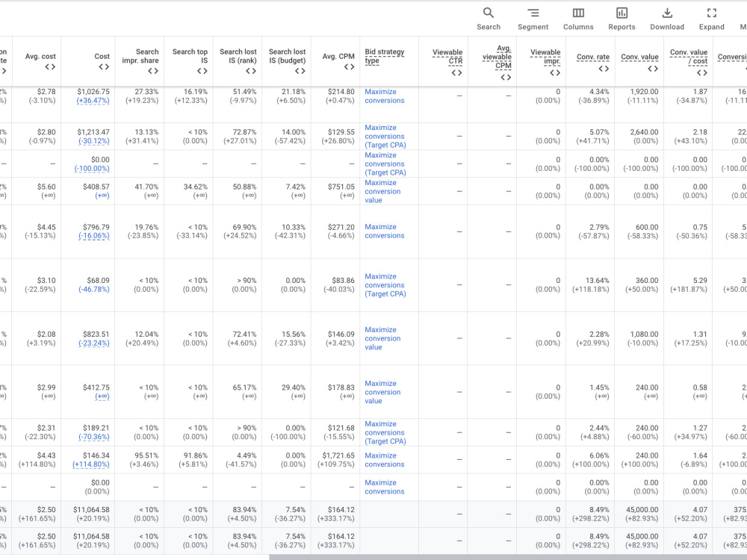Click the (-30.12%) cost change link
The image size is (747, 560).
[94, 141]
